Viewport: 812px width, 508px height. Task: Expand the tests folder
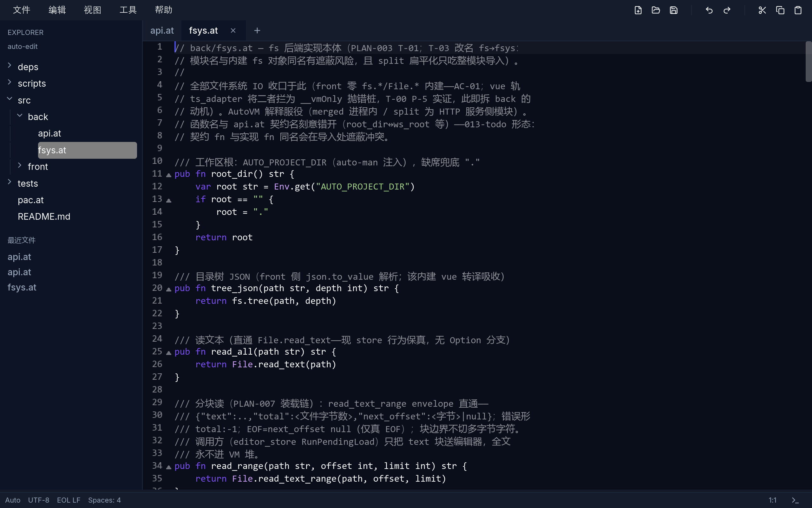point(10,182)
